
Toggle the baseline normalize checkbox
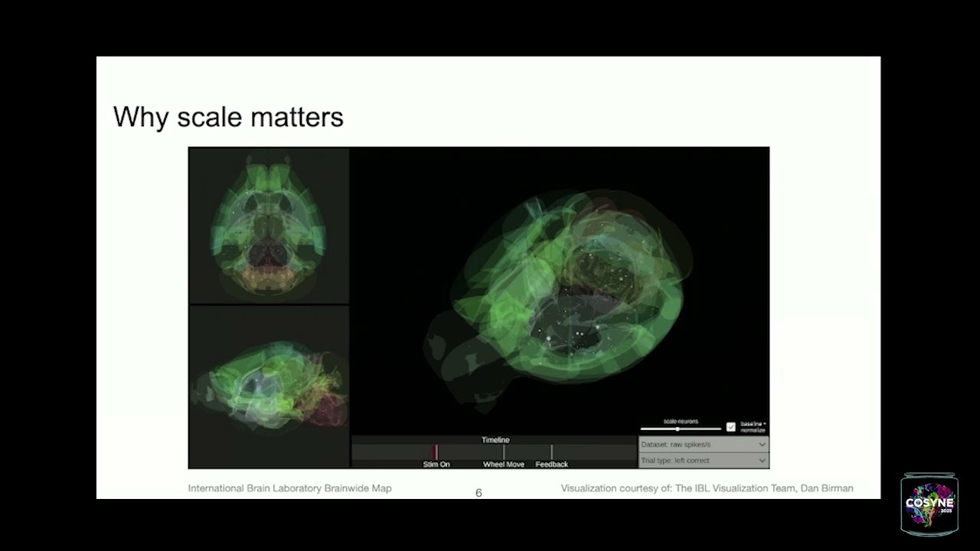click(x=730, y=427)
